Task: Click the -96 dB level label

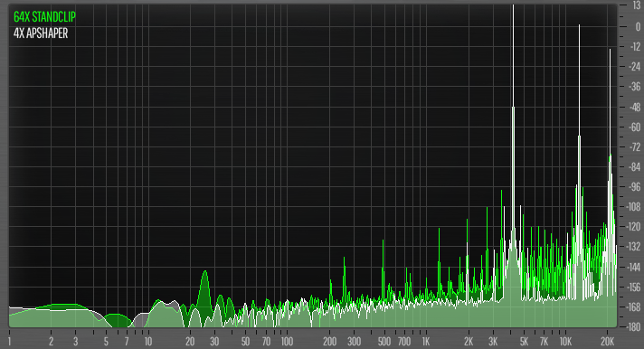Action: (x=635, y=187)
